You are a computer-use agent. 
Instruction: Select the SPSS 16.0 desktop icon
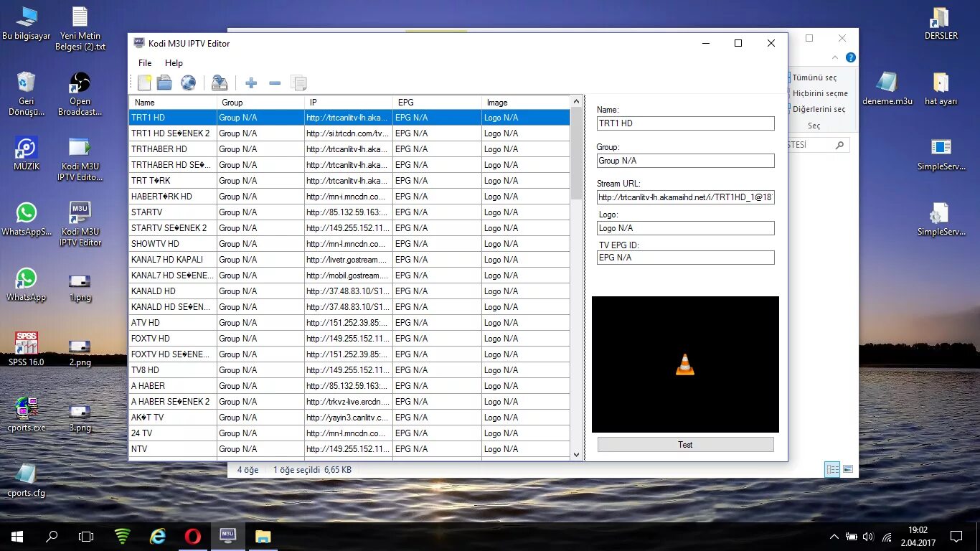point(27,349)
